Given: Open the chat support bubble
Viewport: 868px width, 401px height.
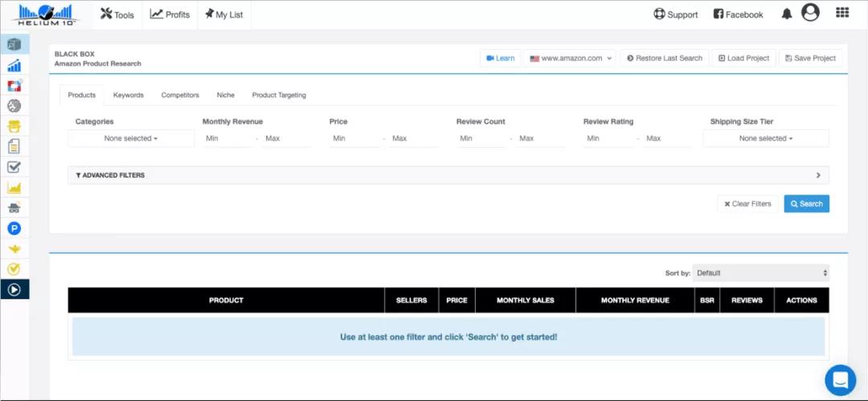Looking at the screenshot, I should pos(840,379).
